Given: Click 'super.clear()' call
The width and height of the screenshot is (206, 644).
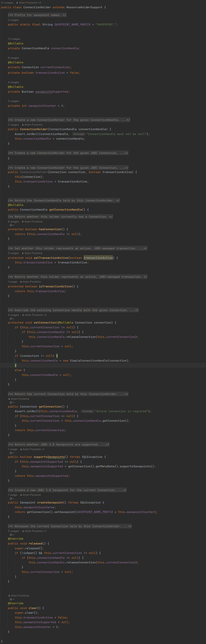Looking at the screenshot, I should click(26, 613).
